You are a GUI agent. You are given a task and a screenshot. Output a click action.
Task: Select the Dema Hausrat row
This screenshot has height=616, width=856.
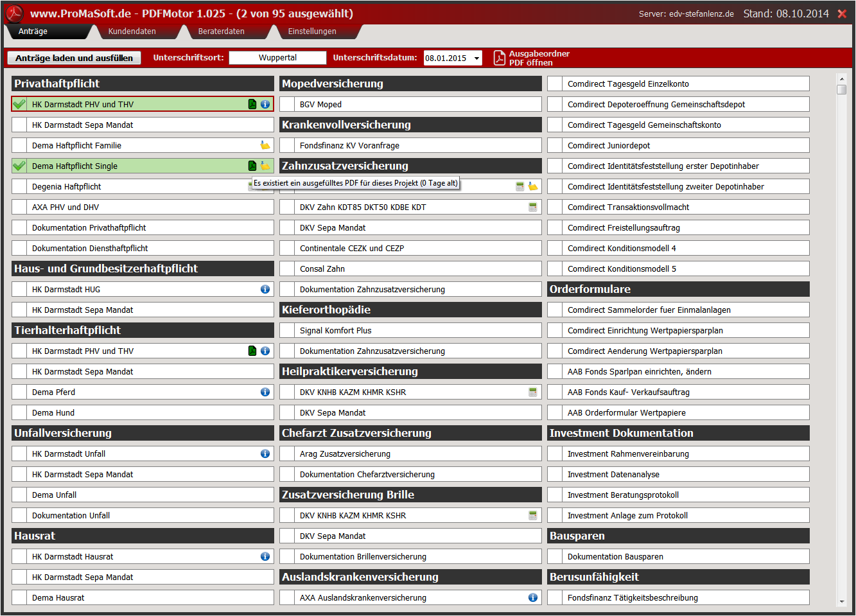(x=143, y=597)
